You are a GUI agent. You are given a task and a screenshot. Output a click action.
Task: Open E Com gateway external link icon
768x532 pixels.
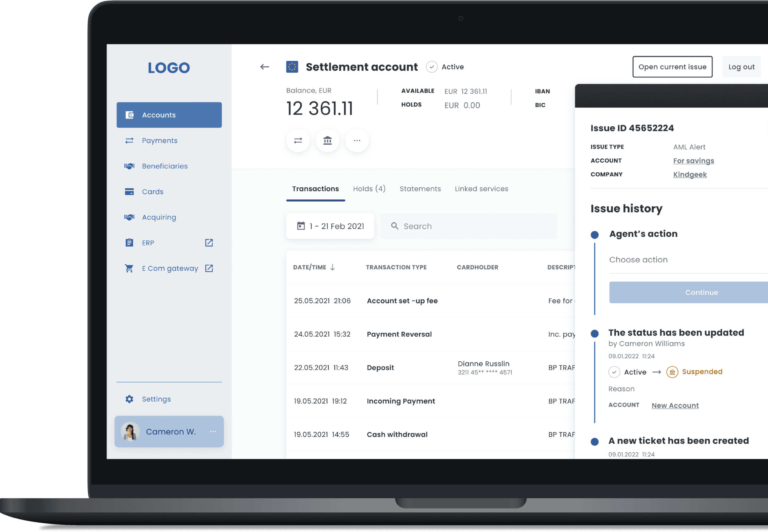coord(209,268)
